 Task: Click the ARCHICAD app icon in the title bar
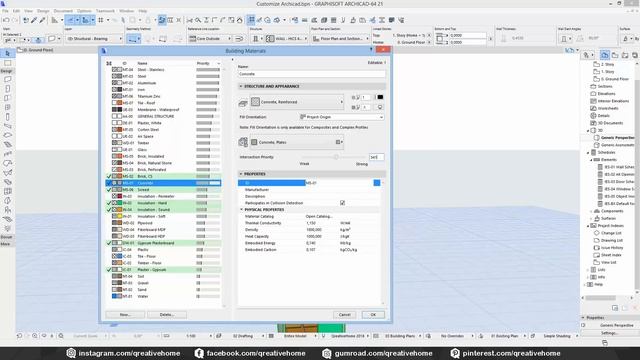3,4
